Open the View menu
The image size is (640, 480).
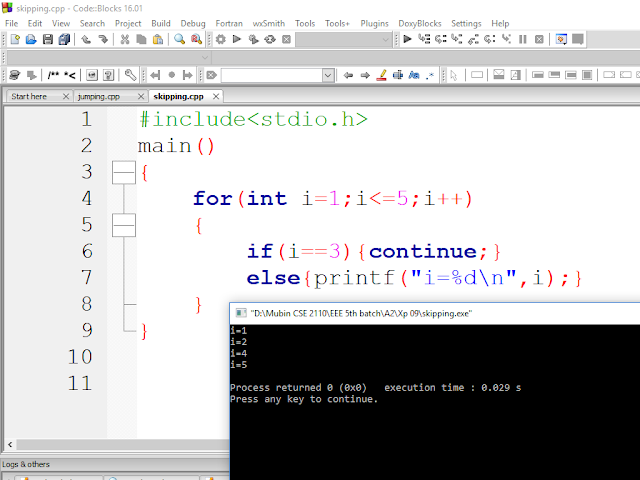[61, 23]
